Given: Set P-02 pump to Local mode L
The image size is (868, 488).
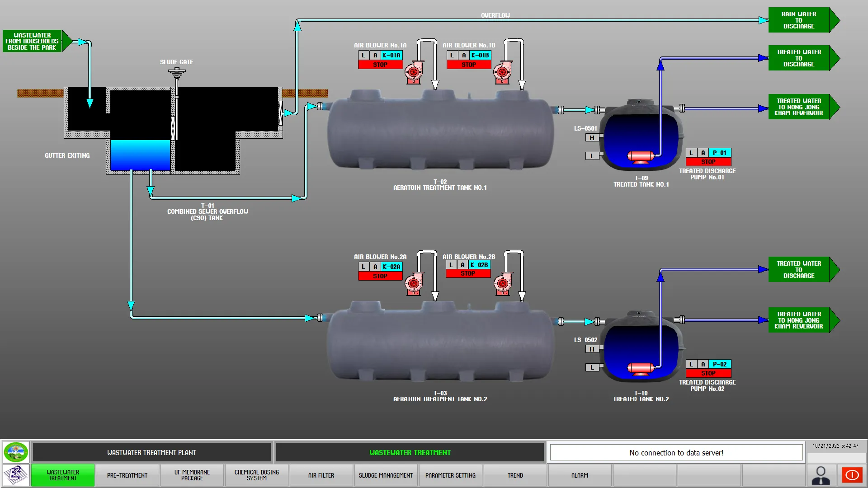Looking at the screenshot, I should [x=691, y=364].
